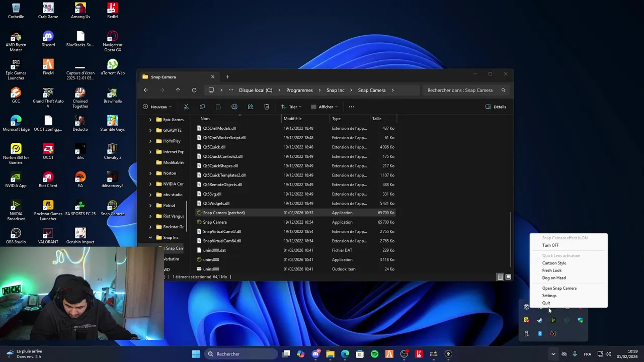Click the microphone icon in the system tray
Screen dimensions: 644x362
click(x=575, y=354)
